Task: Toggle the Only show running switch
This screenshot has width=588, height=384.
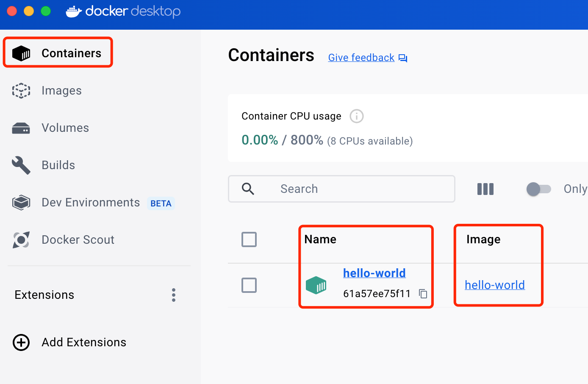Action: click(x=539, y=189)
